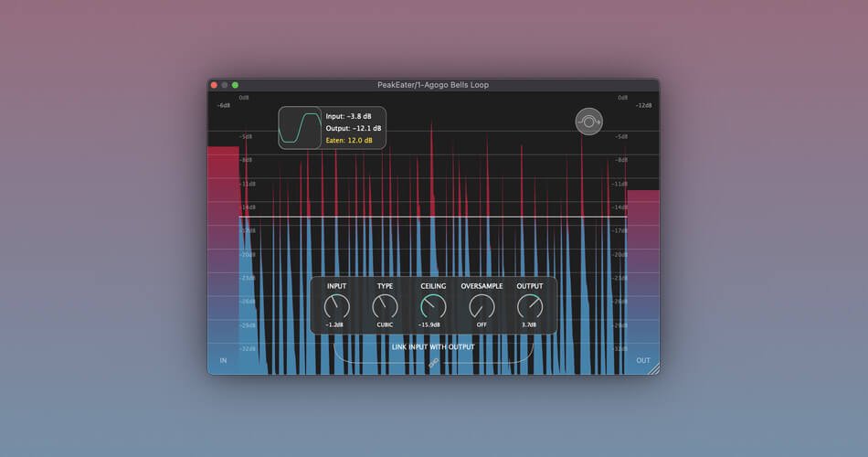
Task: Click the OVERSAMPLE knob heading
Action: [482, 286]
